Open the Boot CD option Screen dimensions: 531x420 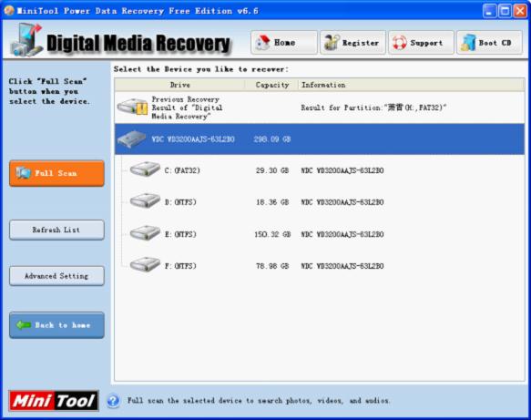[x=489, y=43]
